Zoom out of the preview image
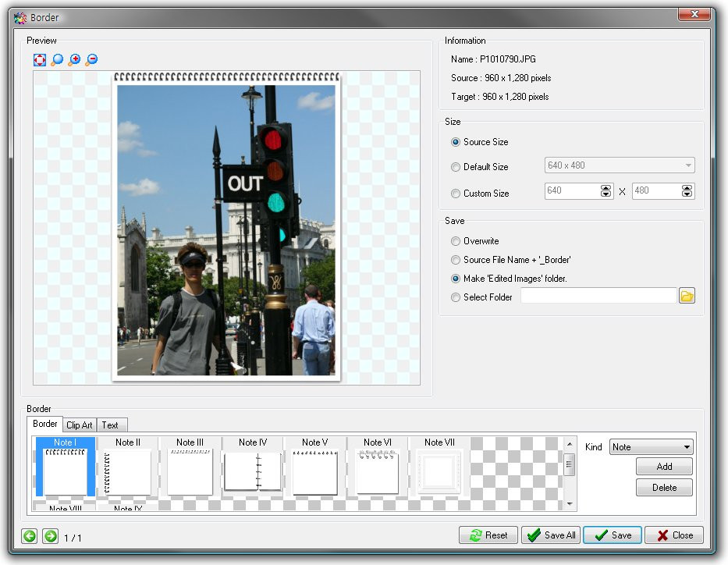Image resolution: width=728 pixels, height=565 pixels. pos(91,59)
